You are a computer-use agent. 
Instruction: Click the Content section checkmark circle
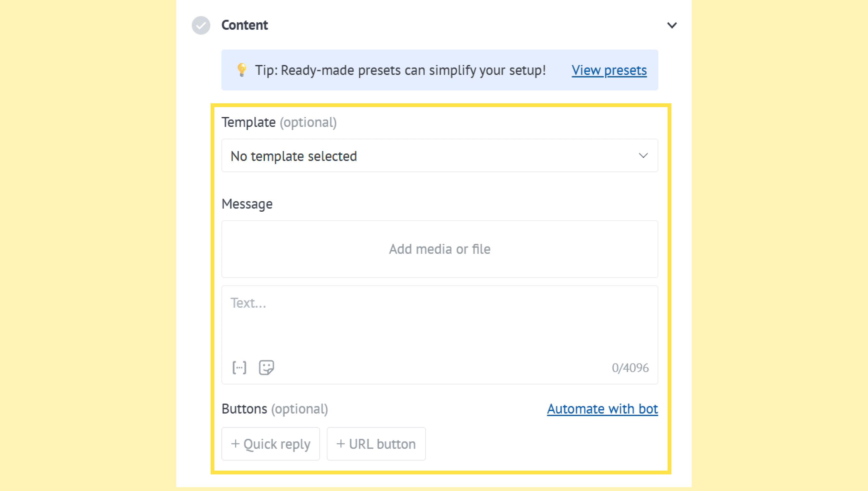[x=201, y=25]
